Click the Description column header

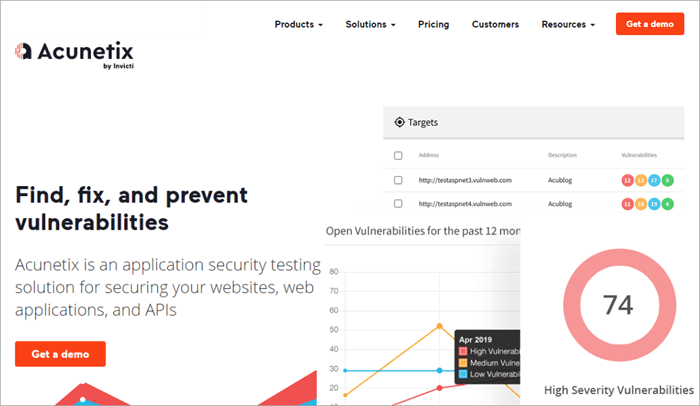pyautogui.click(x=562, y=155)
